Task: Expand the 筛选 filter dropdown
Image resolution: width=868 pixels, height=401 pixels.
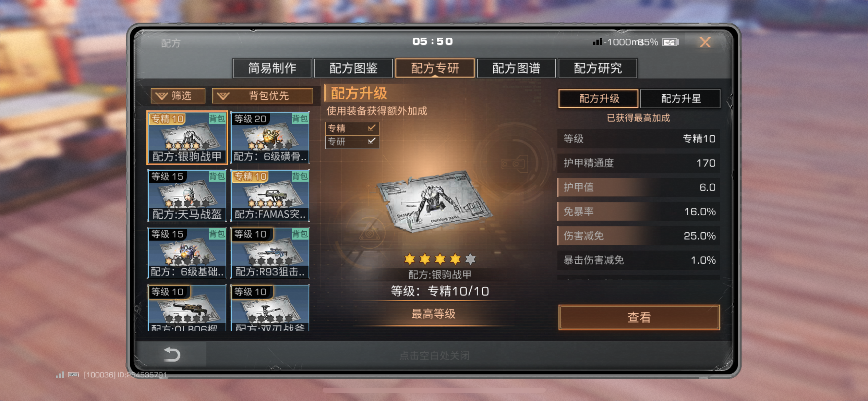Action: (x=178, y=96)
